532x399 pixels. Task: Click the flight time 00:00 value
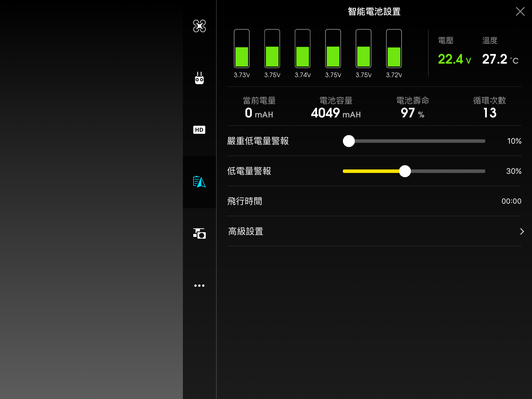click(x=511, y=201)
